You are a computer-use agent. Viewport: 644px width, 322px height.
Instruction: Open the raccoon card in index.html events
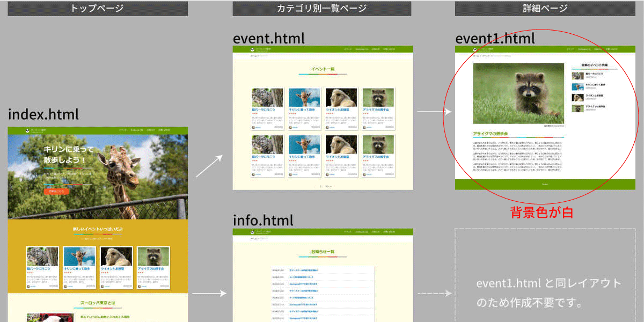pyautogui.click(x=153, y=268)
